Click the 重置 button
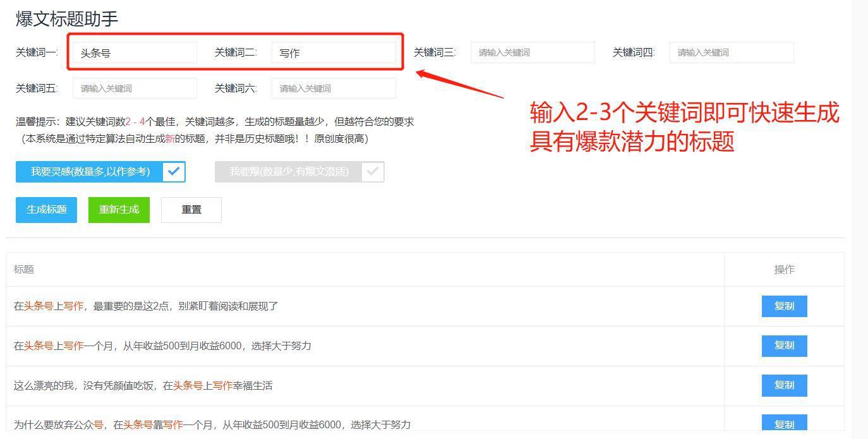Image resolution: width=868 pixels, height=439 pixels. [191, 210]
